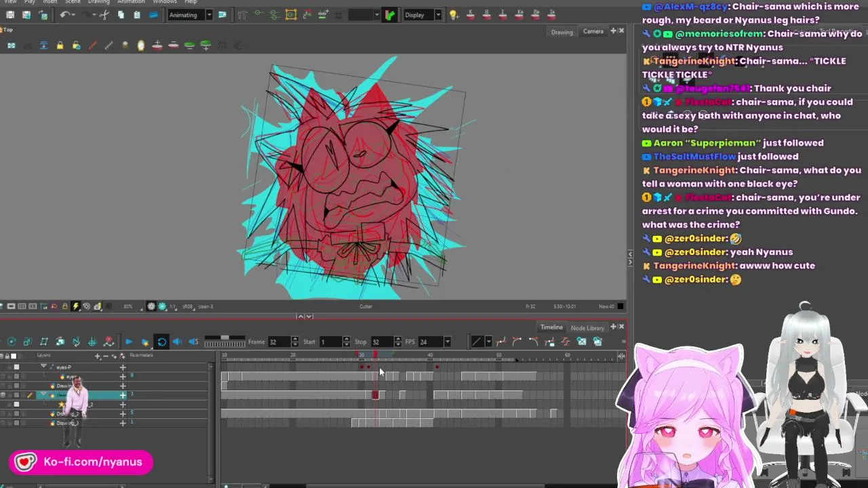Add a view with plus beside Camera tab

pos(613,30)
